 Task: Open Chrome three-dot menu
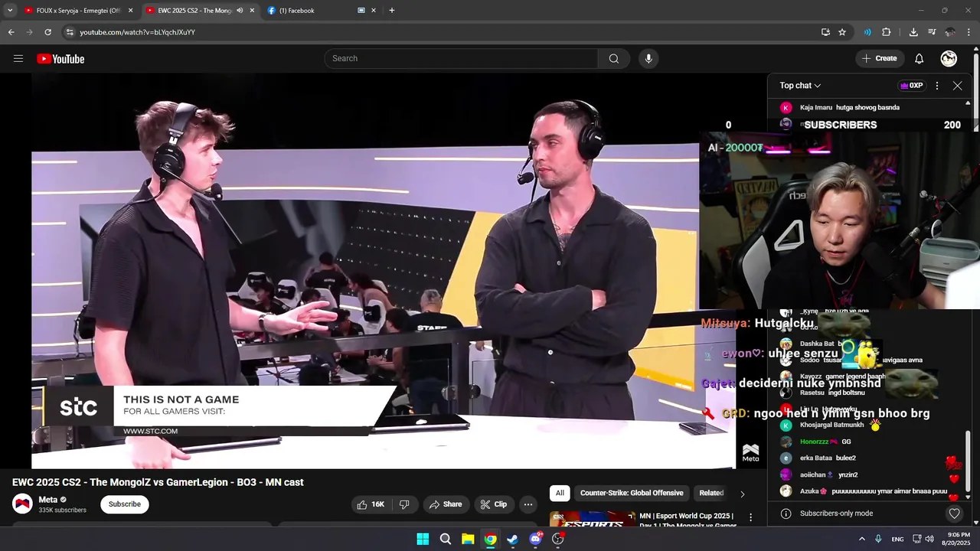click(x=969, y=32)
